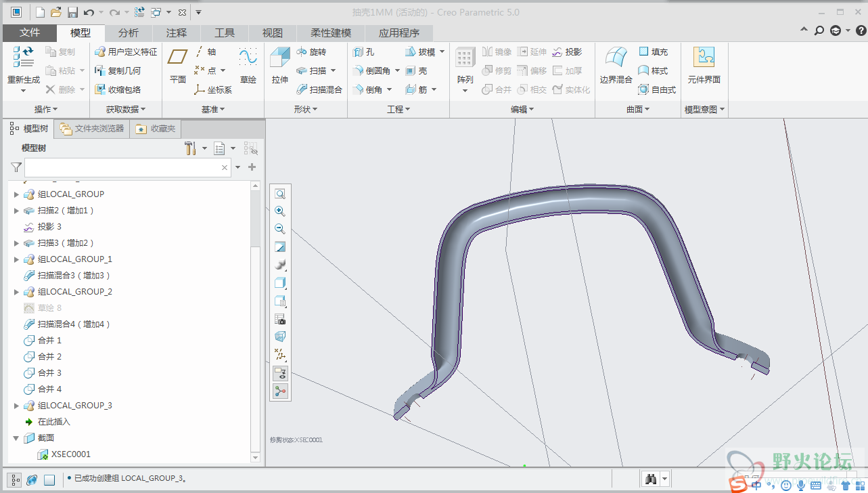Image resolution: width=868 pixels, height=493 pixels.
Task: Expand the 组LOCAL_GROUP_1 tree node
Action: coord(16,259)
